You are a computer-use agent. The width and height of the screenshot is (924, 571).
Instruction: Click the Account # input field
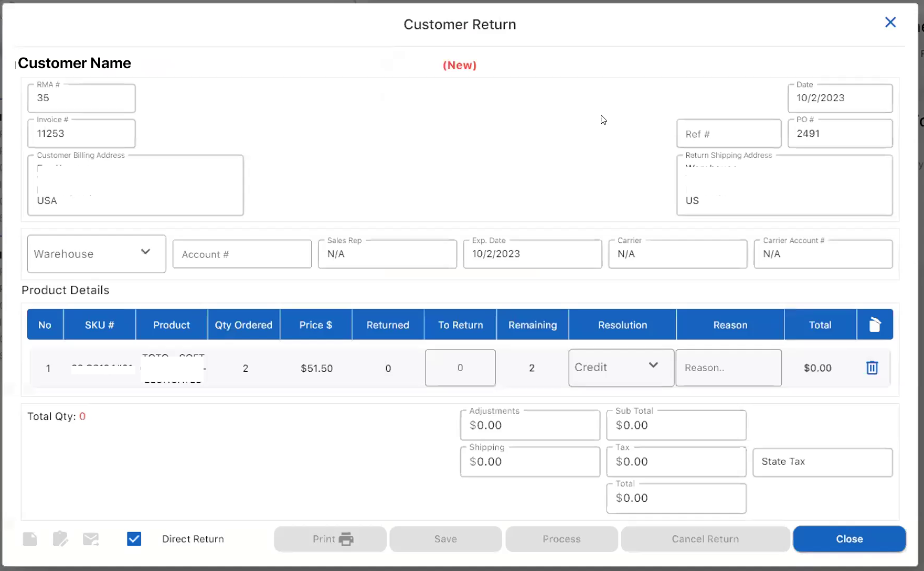[x=242, y=254]
